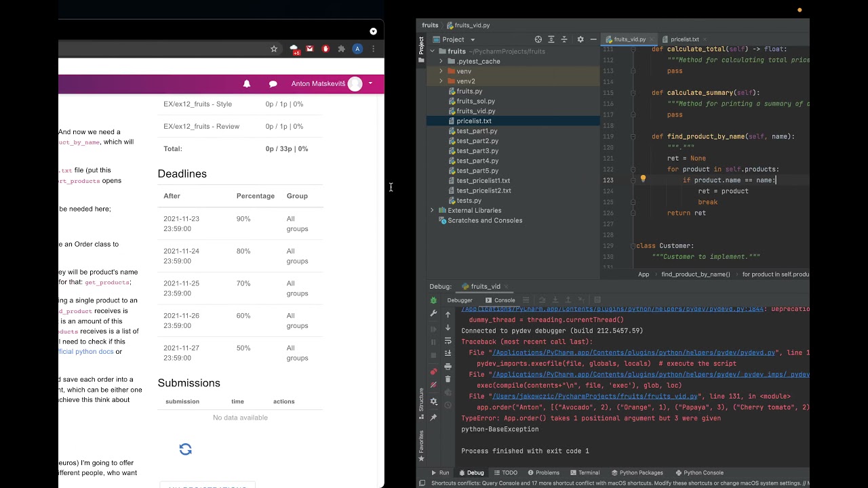Click the green Rerun debug bug icon
Screen dimensions: 868x488
tap(434, 300)
